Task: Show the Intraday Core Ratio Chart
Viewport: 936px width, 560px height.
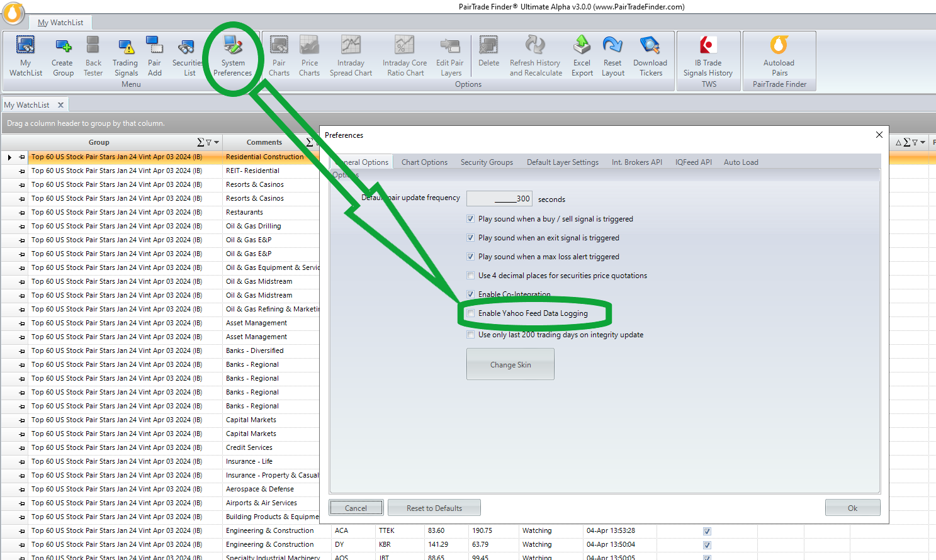Action: 405,56
